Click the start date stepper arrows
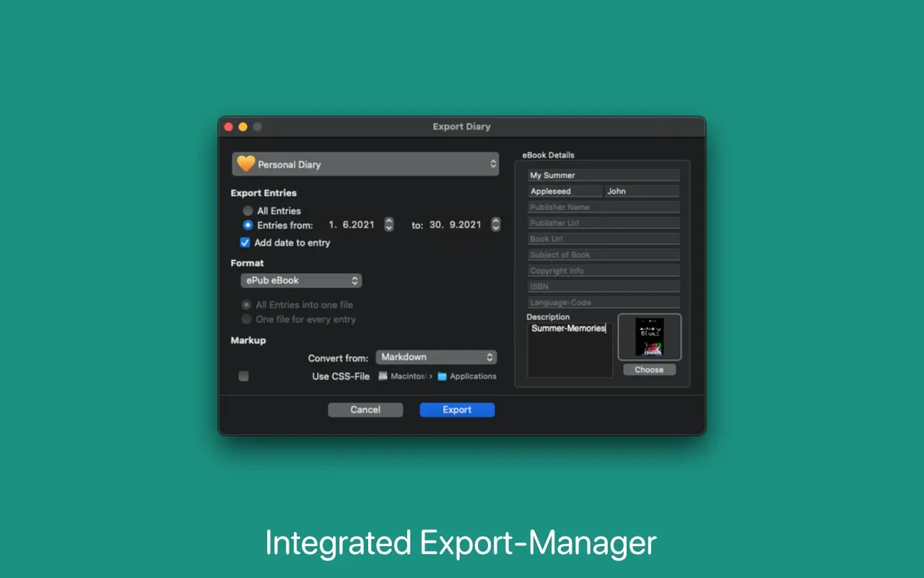The height and width of the screenshot is (578, 924). pos(389,225)
